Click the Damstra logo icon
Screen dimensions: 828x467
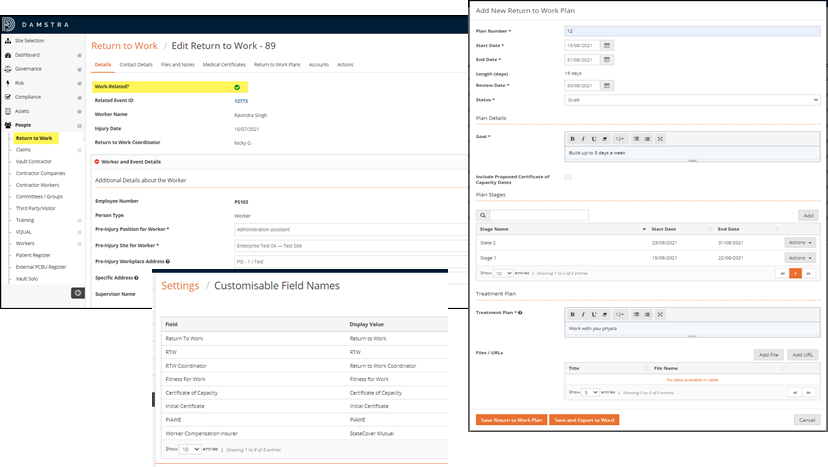(x=8, y=24)
